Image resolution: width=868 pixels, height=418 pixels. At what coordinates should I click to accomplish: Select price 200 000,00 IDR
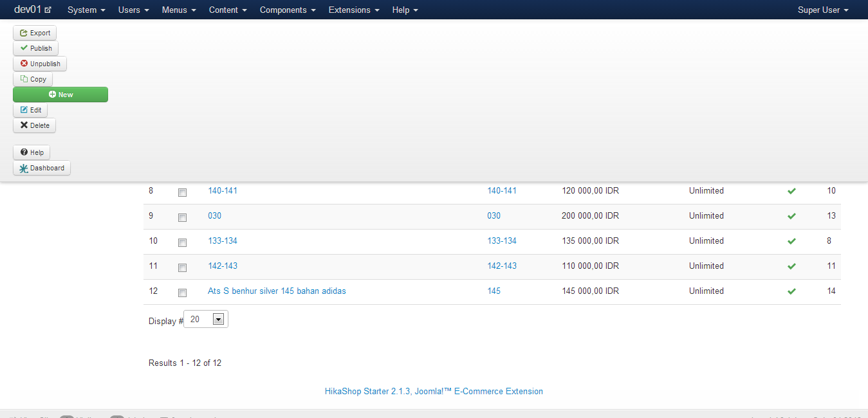click(x=590, y=215)
